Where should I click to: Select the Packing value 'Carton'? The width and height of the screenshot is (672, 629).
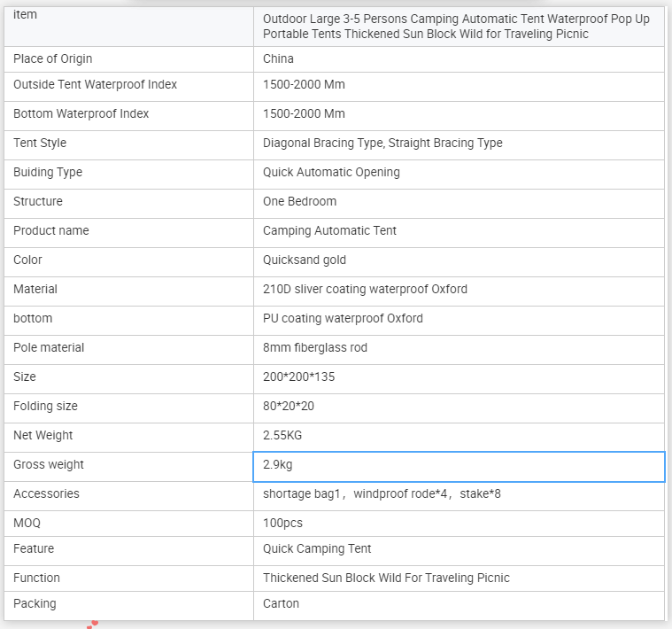coord(281,604)
